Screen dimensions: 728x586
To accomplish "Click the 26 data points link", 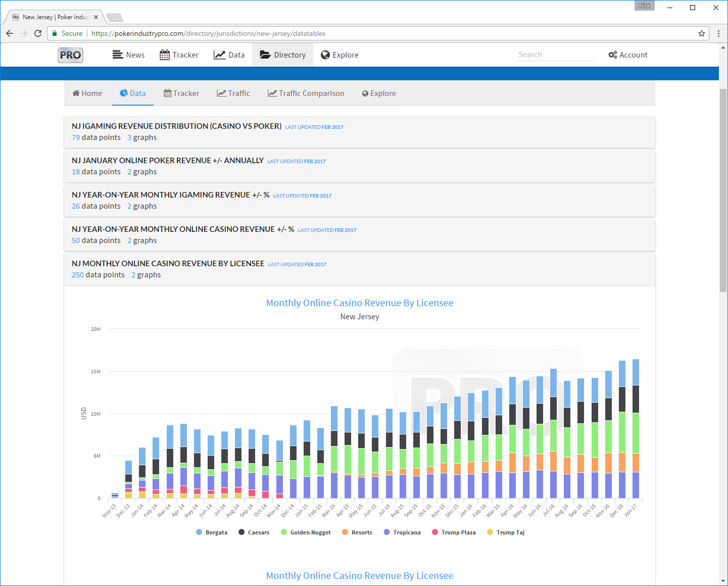I will tap(96, 206).
